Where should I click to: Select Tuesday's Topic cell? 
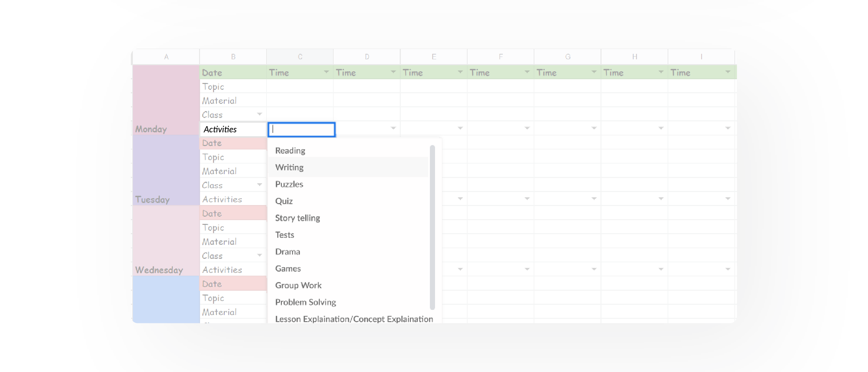(233, 157)
